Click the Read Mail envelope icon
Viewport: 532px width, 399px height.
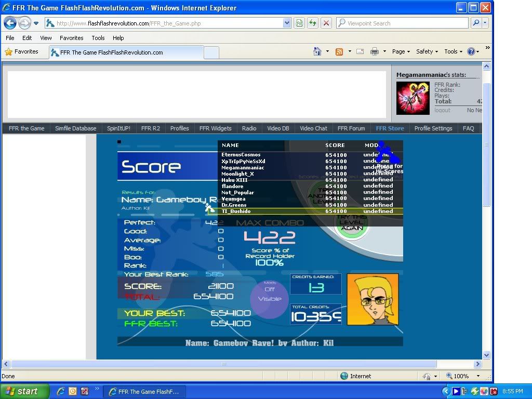pyautogui.click(x=360, y=51)
